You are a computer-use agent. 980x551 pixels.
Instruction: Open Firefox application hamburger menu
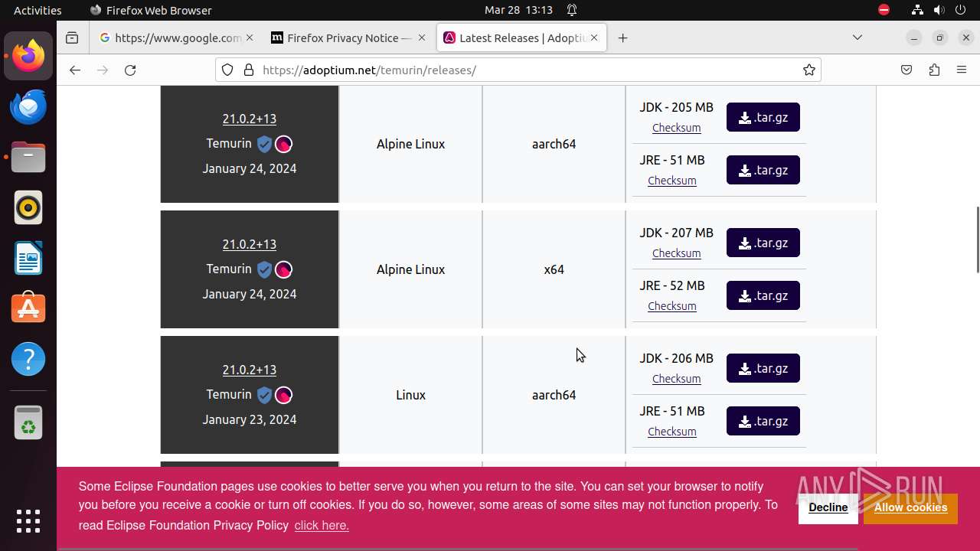pyautogui.click(x=962, y=70)
